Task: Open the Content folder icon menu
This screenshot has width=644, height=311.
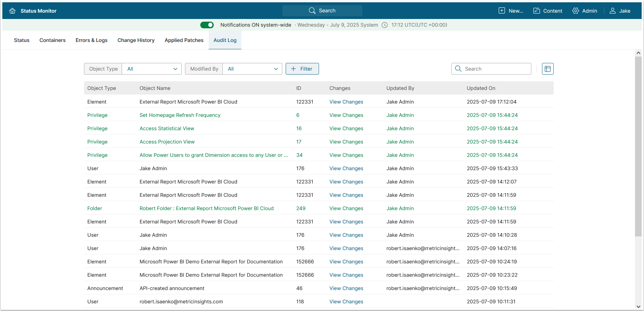Action: click(536, 11)
